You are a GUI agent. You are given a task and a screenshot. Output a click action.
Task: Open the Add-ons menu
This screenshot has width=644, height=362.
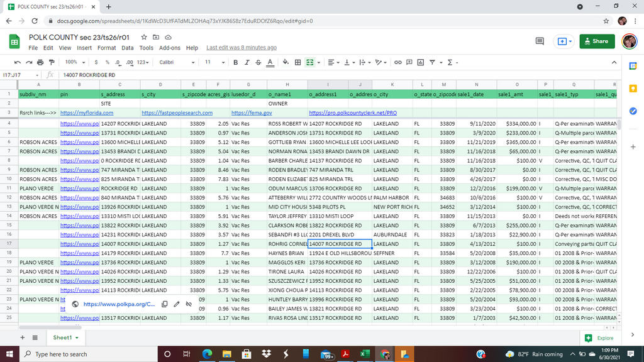170,48
